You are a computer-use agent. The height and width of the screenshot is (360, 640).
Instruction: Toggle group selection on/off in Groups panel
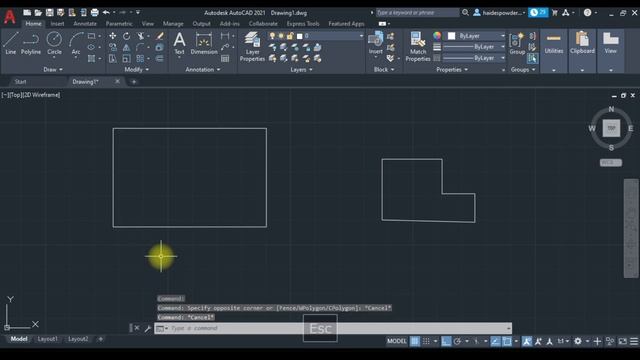(532, 59)
